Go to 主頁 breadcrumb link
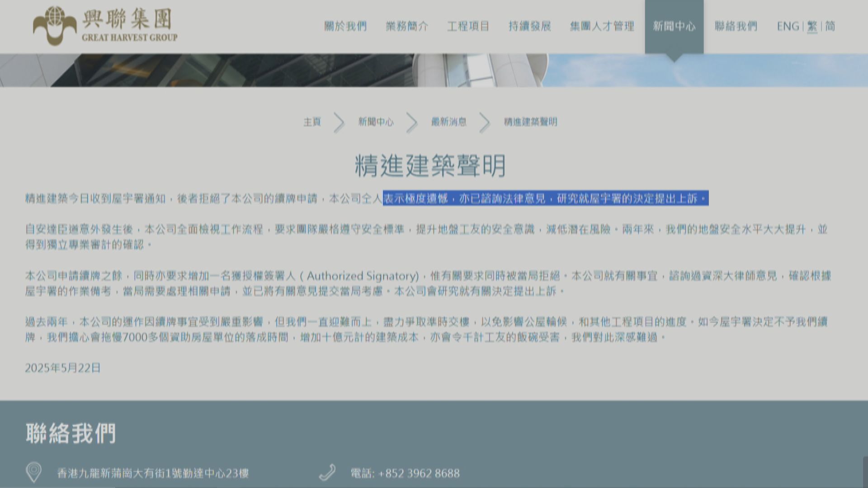The image size is (868, 488). pyautogui.click(x=312, y=122)
